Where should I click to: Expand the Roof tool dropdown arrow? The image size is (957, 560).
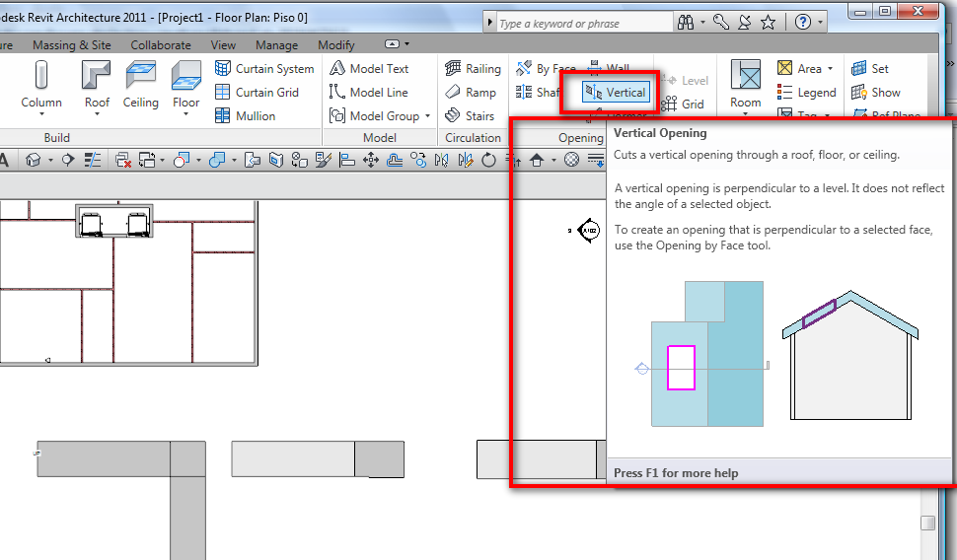point(97,114)
